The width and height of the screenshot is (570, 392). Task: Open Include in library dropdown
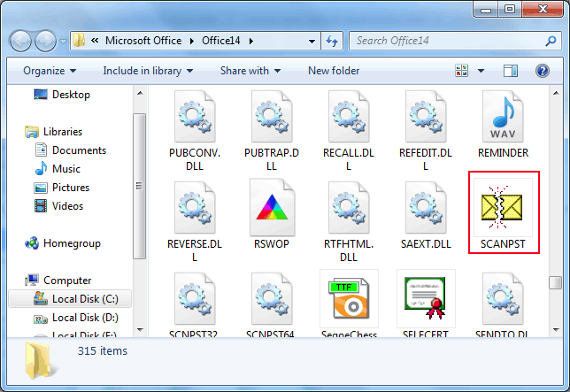(148, 71)
